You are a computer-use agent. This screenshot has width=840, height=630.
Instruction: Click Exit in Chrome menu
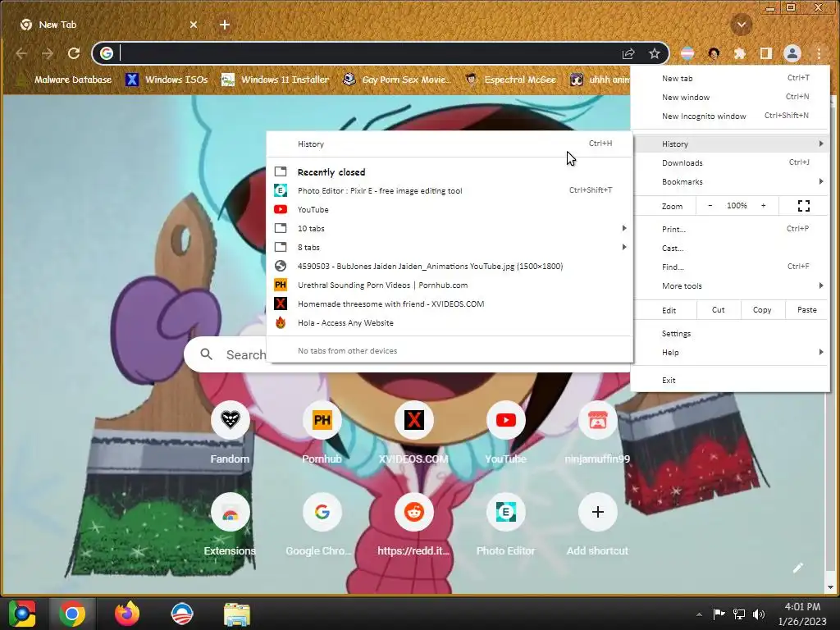pos(730,381)
